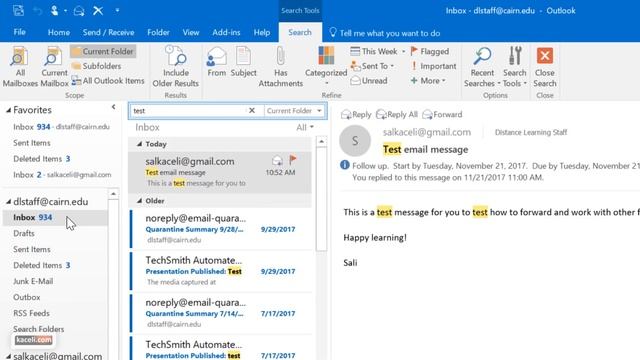
Task: Select the Subfolders scope
Action: 97,66
